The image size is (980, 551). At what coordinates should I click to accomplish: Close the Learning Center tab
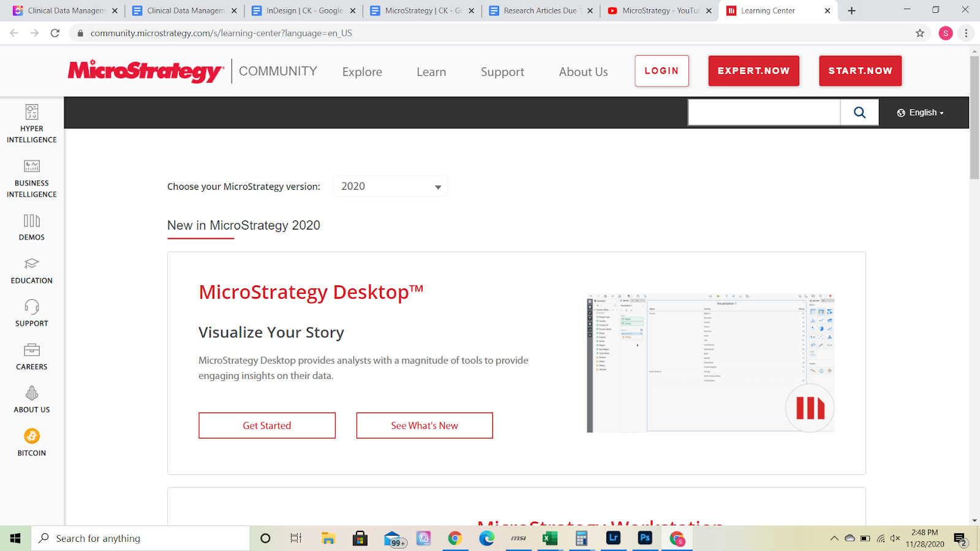[x=827, y=10]
